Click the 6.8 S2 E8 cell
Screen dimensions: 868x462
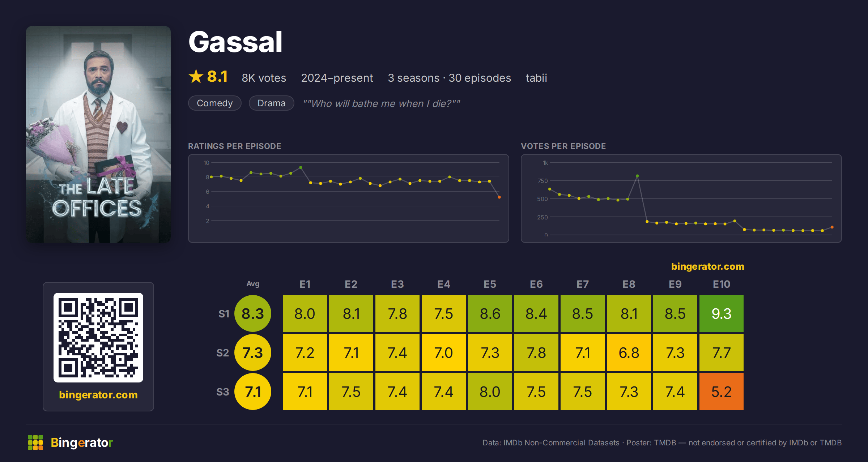pyautogui.click(x=629, y=352)
